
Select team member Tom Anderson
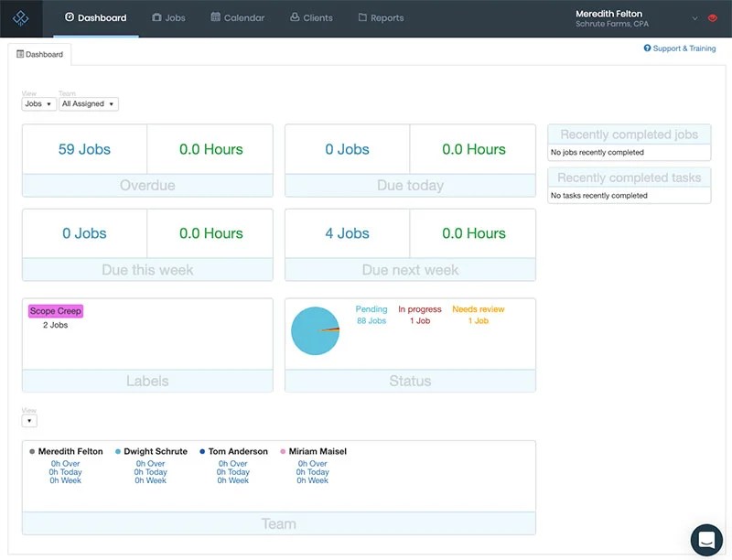(238, 451)
